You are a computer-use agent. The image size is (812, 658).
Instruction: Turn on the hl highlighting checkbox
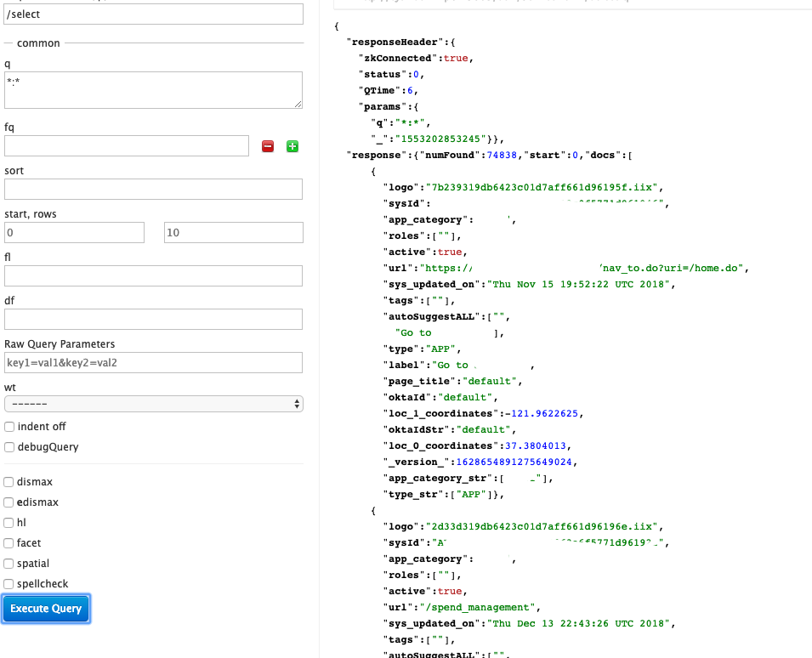point(9,523)
